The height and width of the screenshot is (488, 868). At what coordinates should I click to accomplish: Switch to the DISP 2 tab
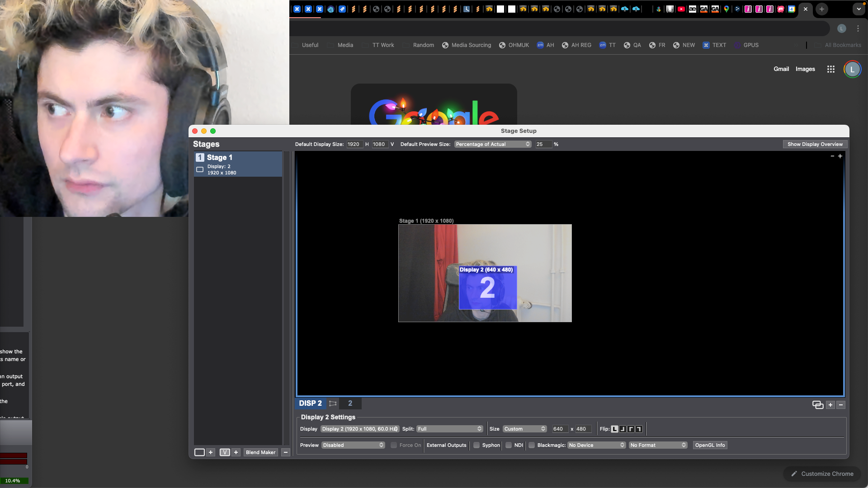(x=311, y=403)
